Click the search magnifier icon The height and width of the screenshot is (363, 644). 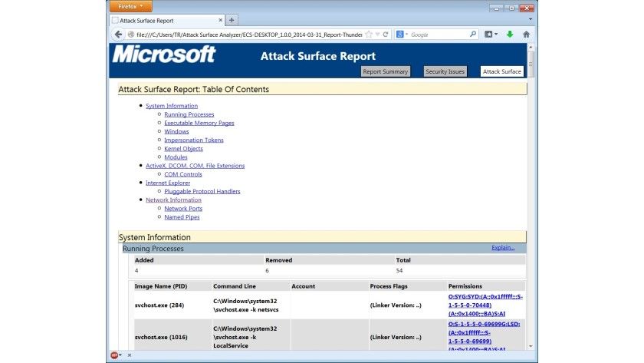coord(473,35)
